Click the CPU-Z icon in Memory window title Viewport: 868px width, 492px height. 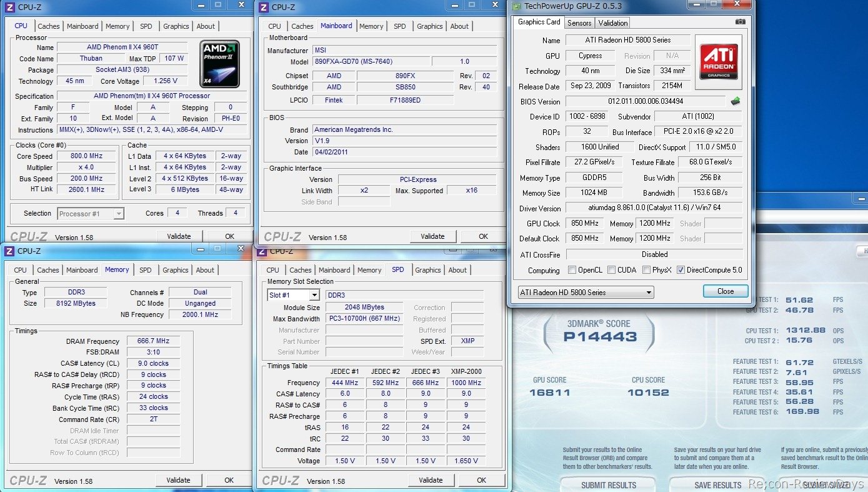click(9, 251)
